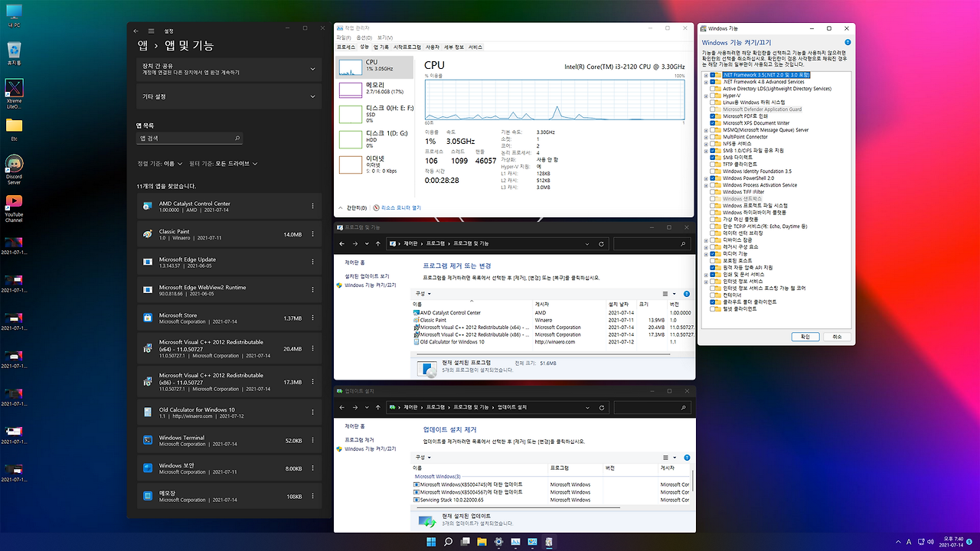Open the Etc folder on desktop
The width and height of the screenshot is (980, 551).
(x=13, y=129)
